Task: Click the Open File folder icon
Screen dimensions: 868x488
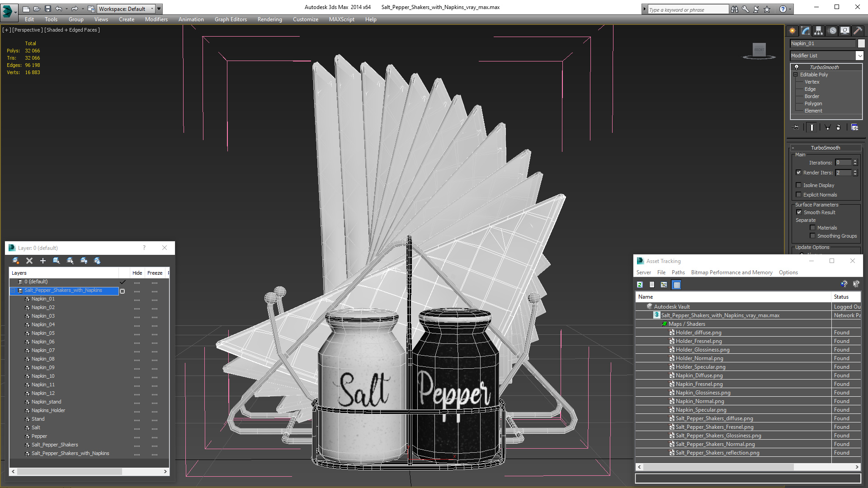Action: click(37, 9)
